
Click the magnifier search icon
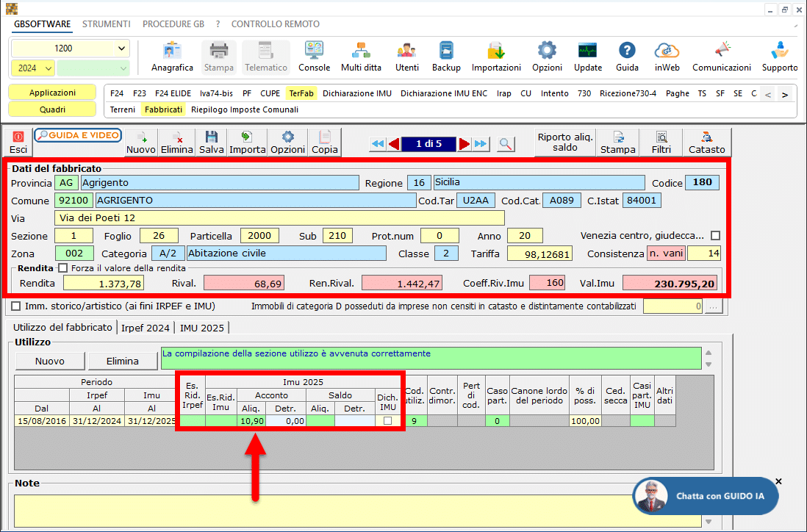pyautogui.click(x=506, y=144)
